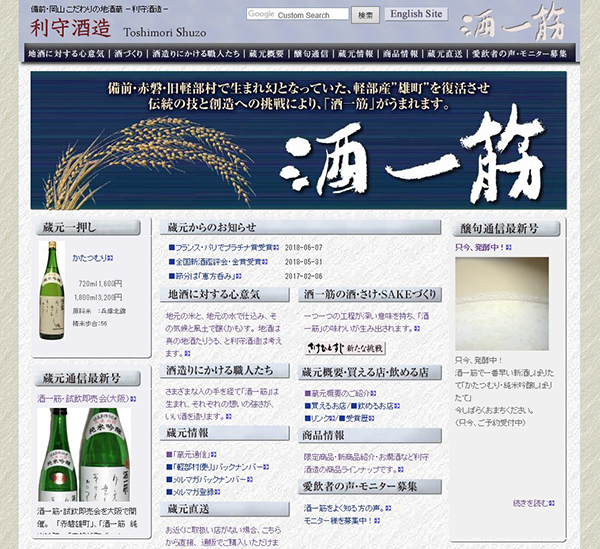This screenshot has width=600, height=549.
Task: Select 蔵元直送 in the navigation bar
Action: (445, 54)
